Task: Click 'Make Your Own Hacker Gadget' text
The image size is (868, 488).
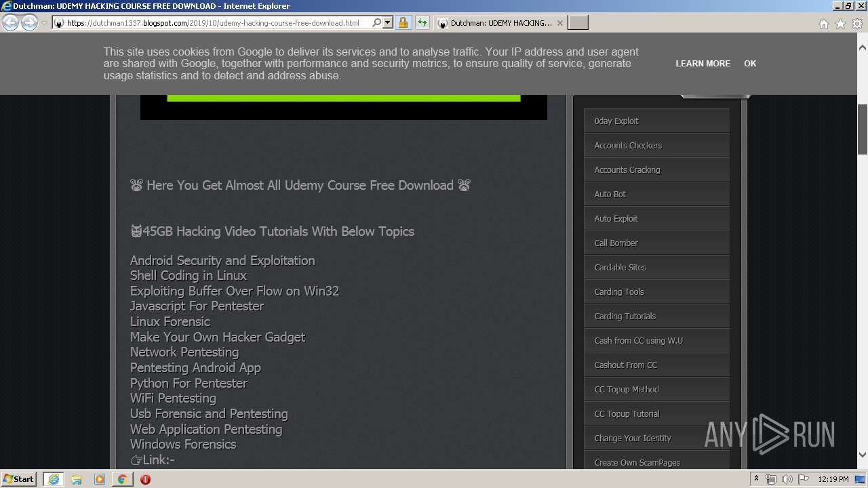Action: click(x=218, y=337)
